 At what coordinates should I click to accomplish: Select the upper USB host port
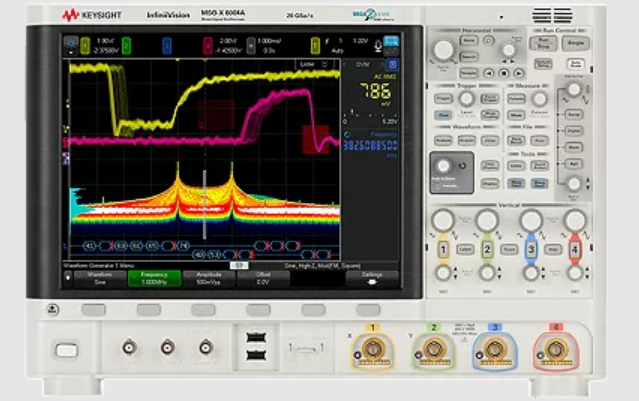coord(256,338)
